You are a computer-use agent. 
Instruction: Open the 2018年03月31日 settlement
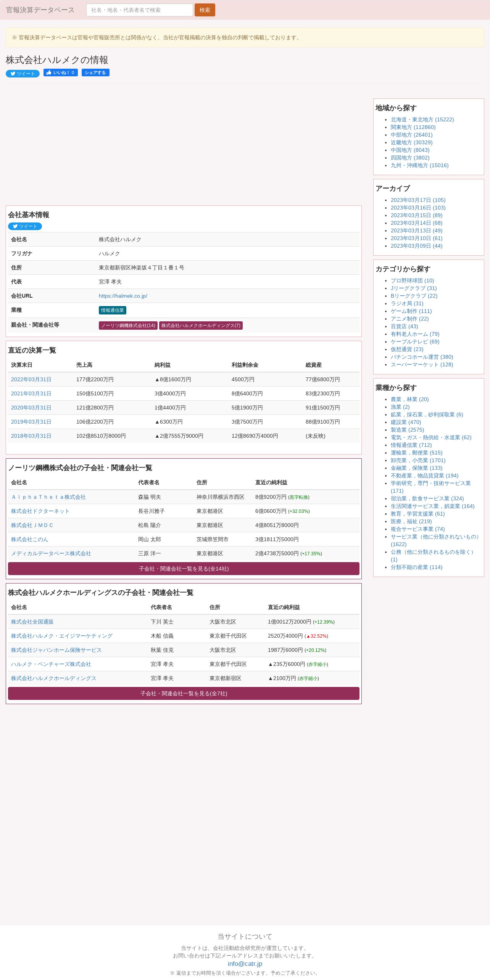pyautogui.click(x=31, y=436)
